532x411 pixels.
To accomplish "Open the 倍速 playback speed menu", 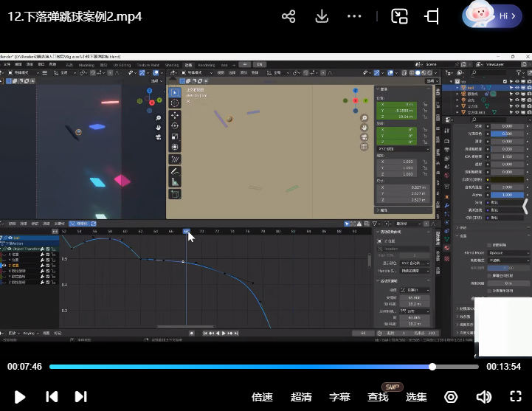I will 263,397.
